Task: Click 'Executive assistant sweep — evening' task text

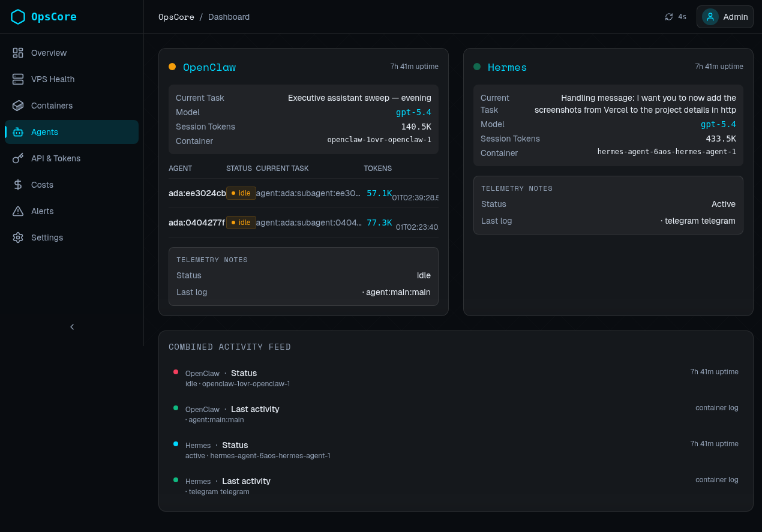Action: point(359,98)
